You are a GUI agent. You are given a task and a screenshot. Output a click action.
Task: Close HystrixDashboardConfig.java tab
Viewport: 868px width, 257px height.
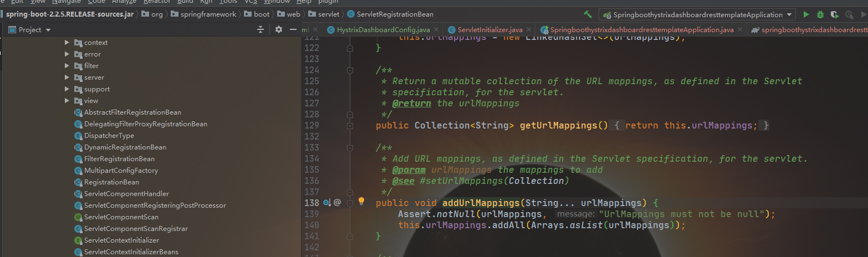(437, 30)
